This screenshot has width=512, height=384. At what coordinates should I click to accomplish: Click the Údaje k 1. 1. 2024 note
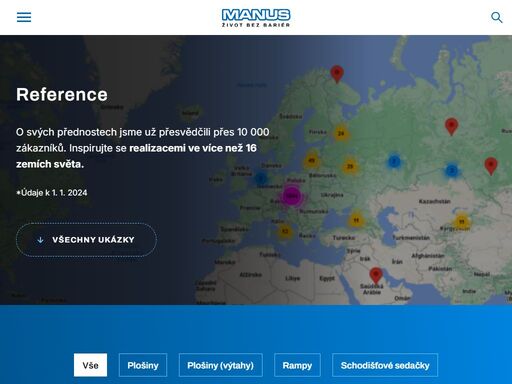click(x=52, y=193)
